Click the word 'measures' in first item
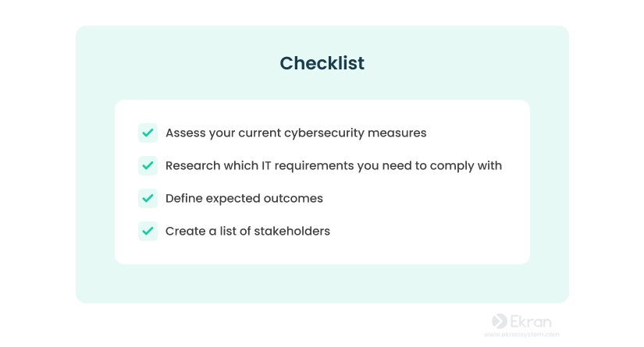 [x=397, y=133]
